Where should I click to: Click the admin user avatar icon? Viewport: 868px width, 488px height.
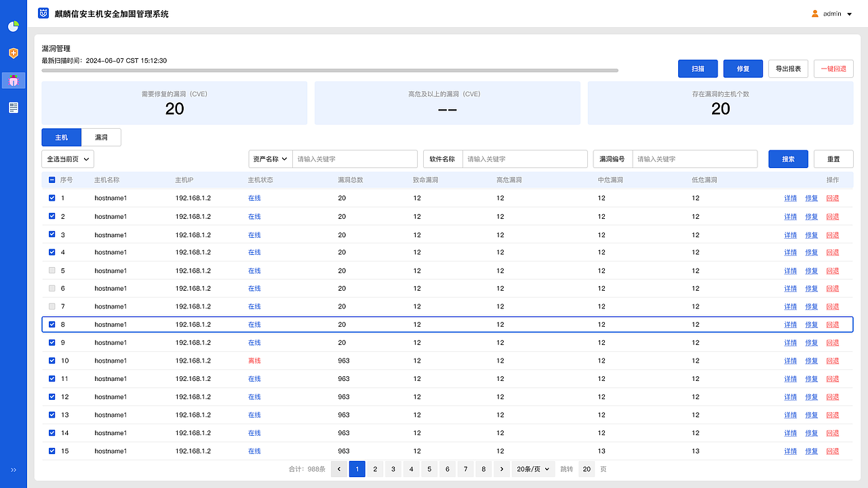tap(815, 14)
